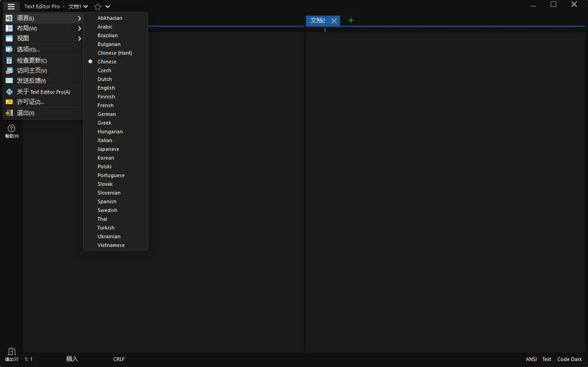Expand the 视图 submenu arrow
Screen dimensions: 588x367
coord(79,38)
